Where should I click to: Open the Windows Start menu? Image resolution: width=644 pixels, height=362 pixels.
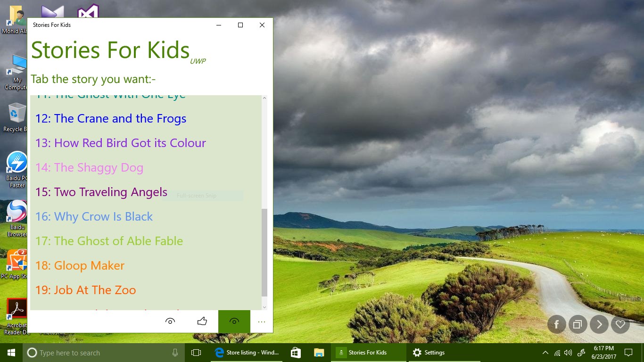tap(11, 353)
